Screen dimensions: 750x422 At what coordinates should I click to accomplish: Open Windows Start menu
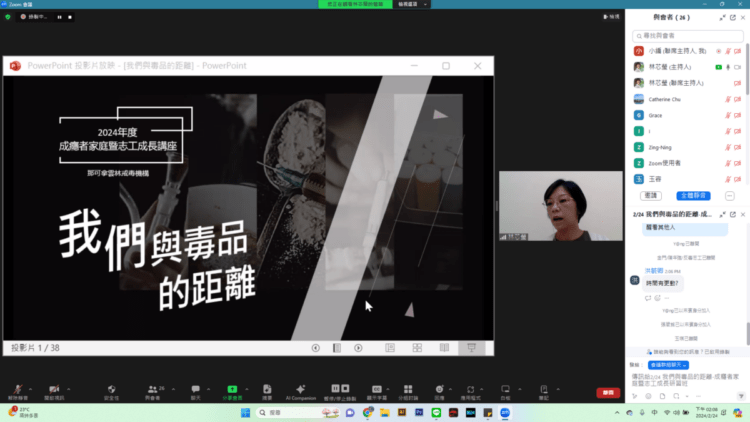point(245,412)
